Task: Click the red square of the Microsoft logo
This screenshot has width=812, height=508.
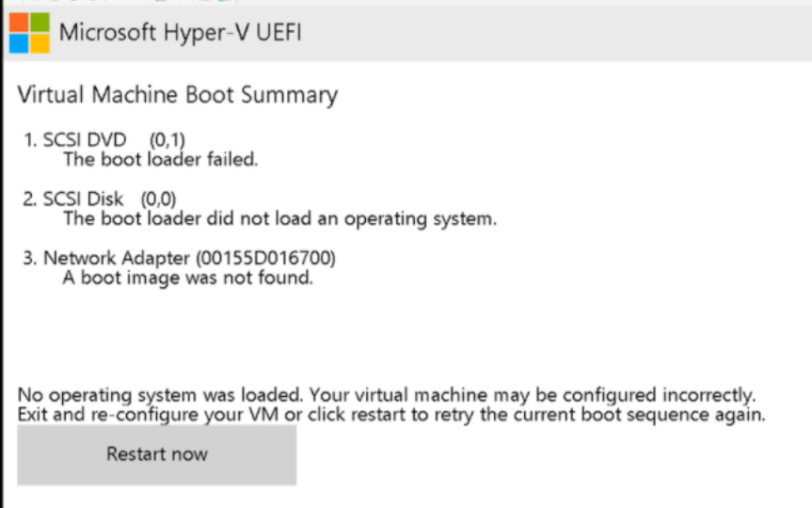Action: [x=20, y=24]
